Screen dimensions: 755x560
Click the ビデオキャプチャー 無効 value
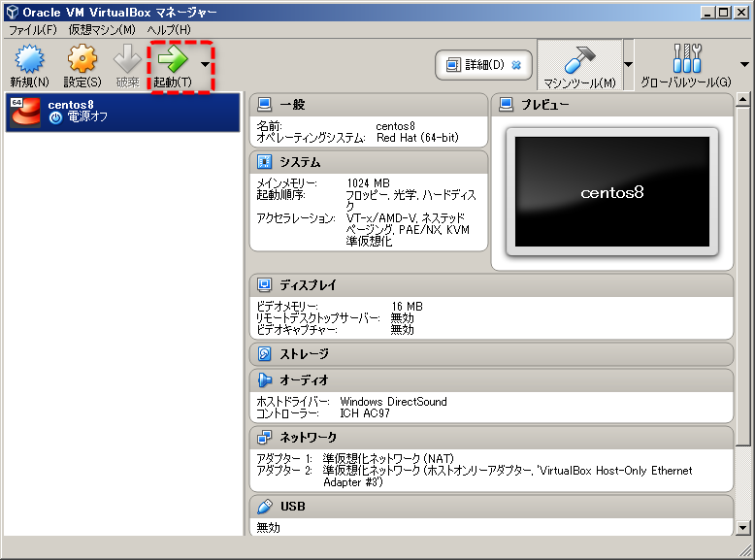coord(402,330)
